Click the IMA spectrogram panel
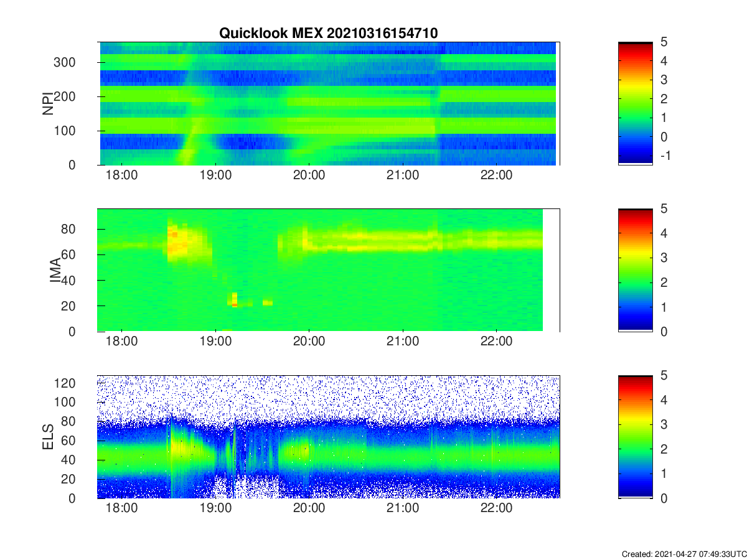The image size is (747, 560). [329, 270]
